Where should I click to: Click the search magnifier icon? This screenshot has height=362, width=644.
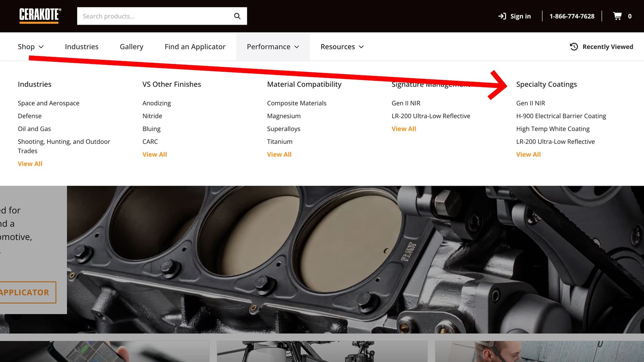click(237, 16)
